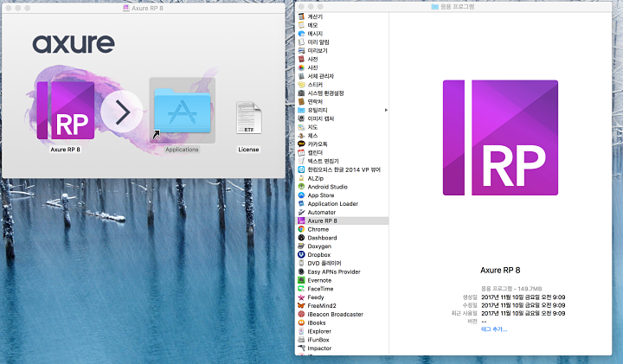Select the 미리 알림 (Reminders) app icon

coord(301,42)
